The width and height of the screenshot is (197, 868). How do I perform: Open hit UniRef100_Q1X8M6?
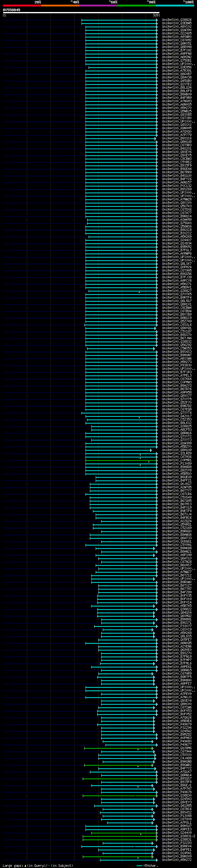[x=177, y=748]
